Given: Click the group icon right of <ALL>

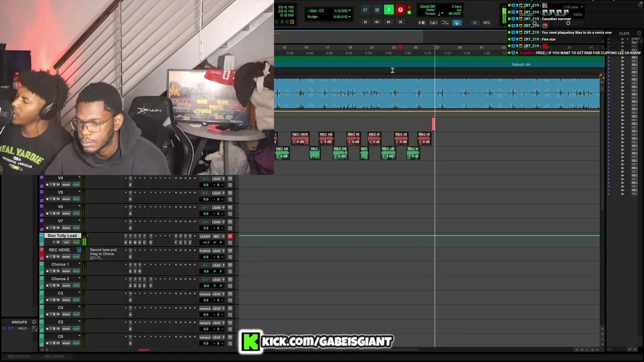Looking at the screenshot, I should click(35, 329).
